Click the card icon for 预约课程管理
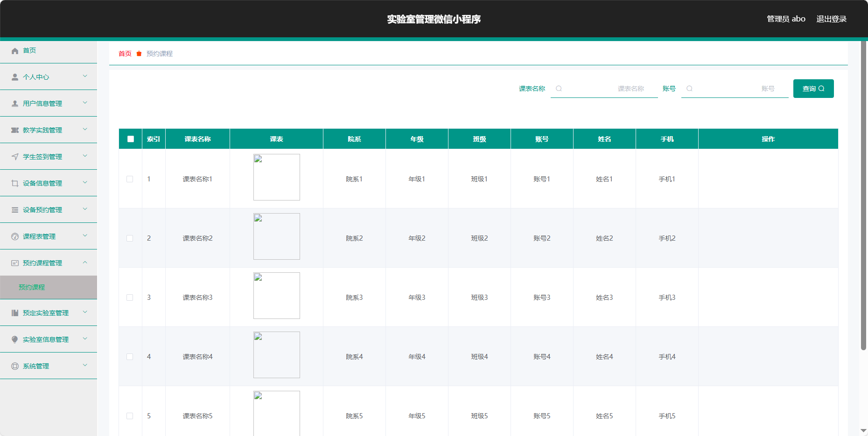Image resolution: width=868 pixels, height=436 pixels. (15, 263)
